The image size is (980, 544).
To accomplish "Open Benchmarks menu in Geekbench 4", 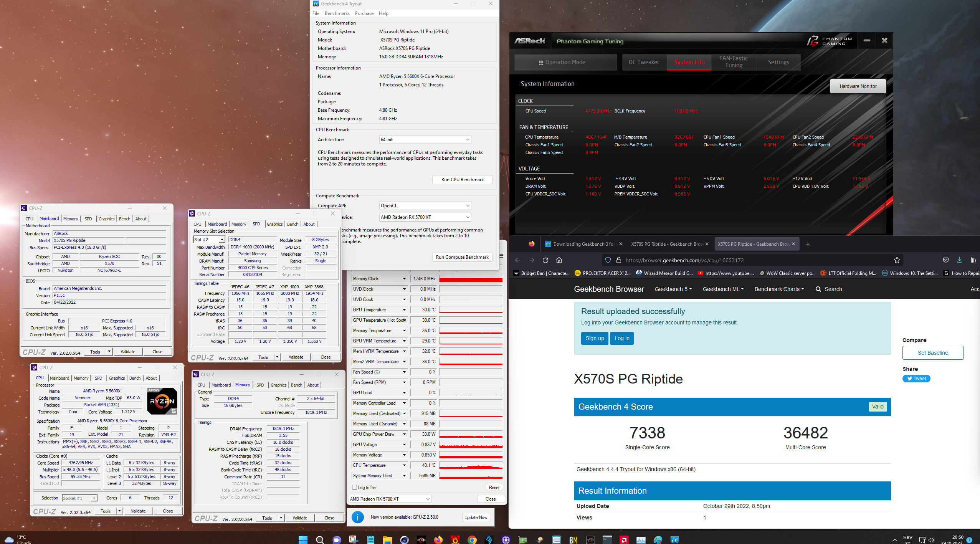I will 337,13.
